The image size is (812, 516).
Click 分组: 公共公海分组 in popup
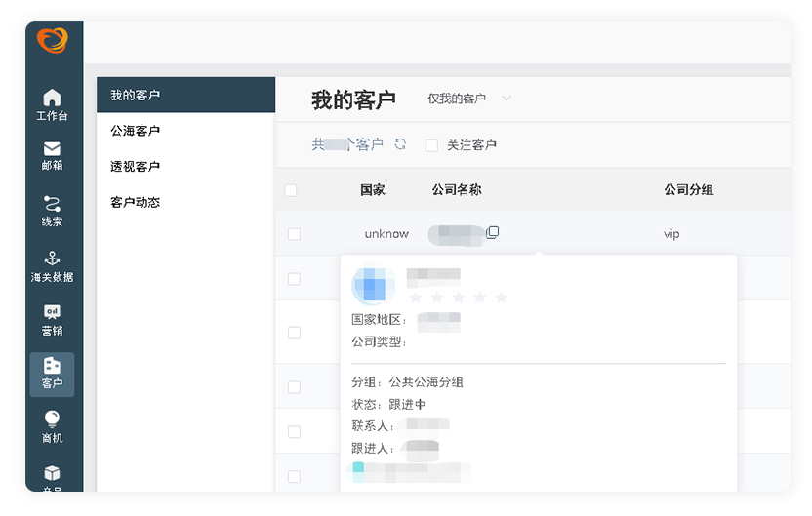click(408, 382)
